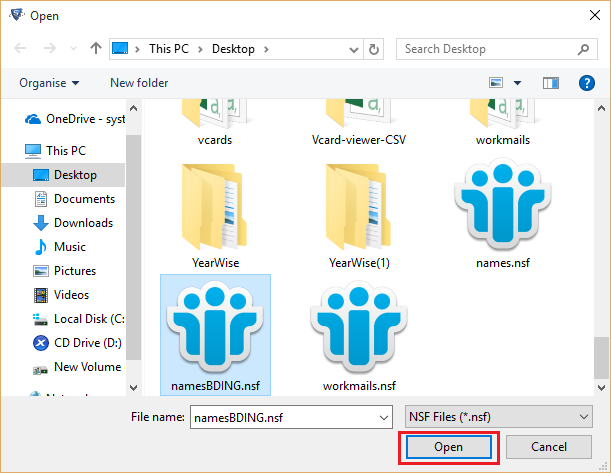Image resolution: width=611 pixels, height=473 pixels.
Task: Select the names.nsf file icon
Action: click(x=503, y=206)
